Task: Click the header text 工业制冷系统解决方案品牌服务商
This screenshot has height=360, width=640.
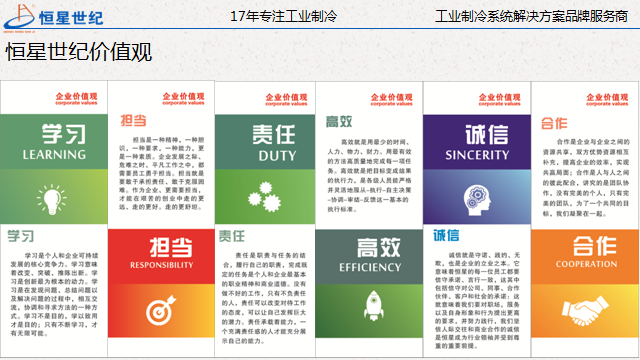Action: 531,16
